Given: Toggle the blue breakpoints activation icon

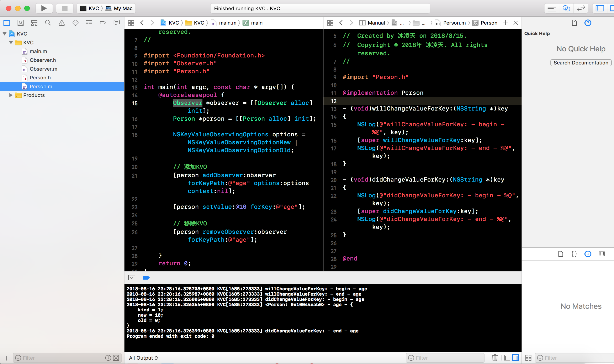Looking at the screenshot, I should [x=146, y=277].
